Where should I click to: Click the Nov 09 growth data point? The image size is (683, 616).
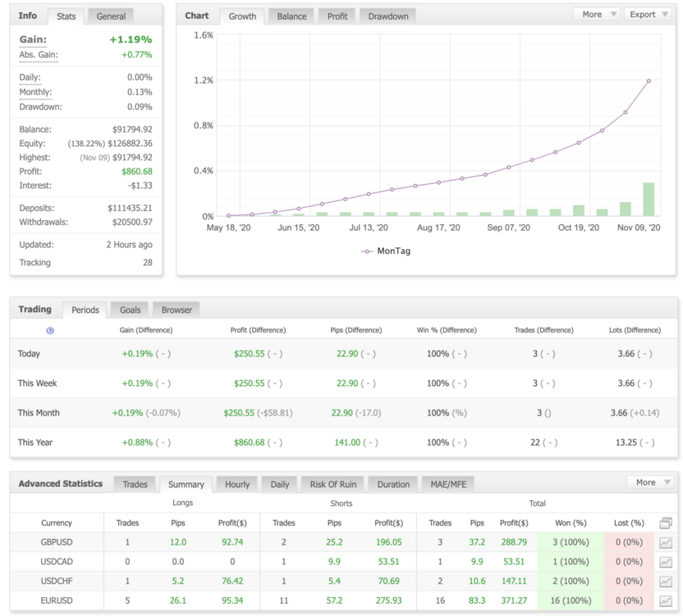[x=649, y=81]
